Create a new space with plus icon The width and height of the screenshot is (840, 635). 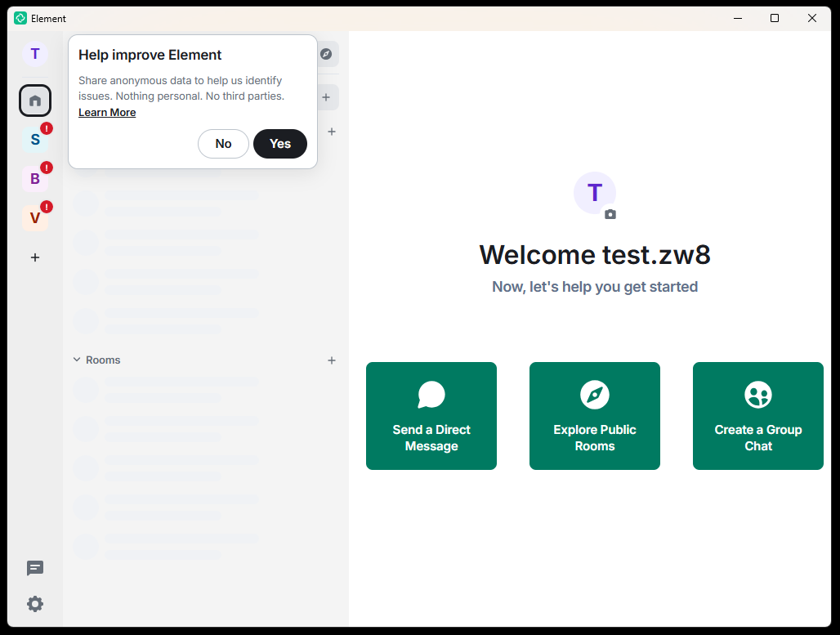pyautogui.click(x=35, y=257)
